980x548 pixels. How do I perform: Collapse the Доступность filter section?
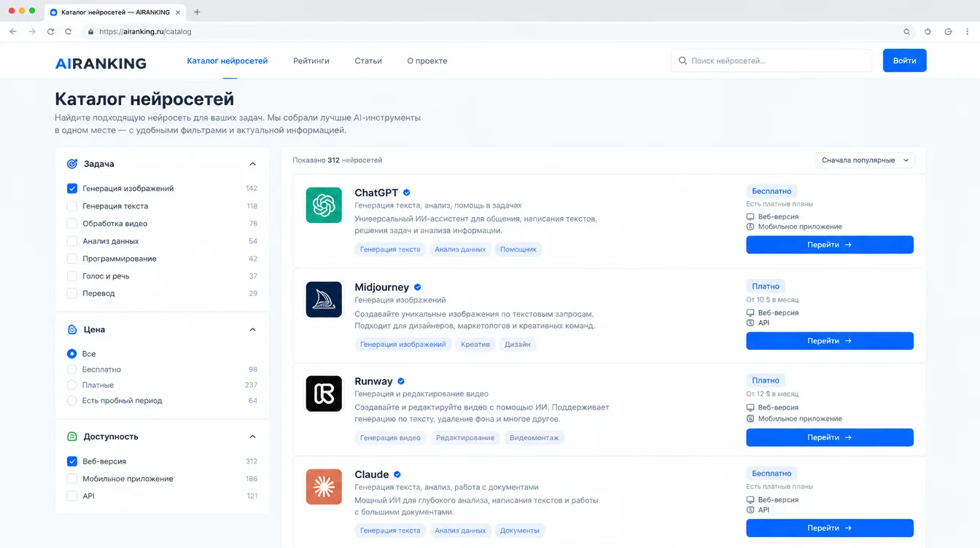tap(252, 437)
